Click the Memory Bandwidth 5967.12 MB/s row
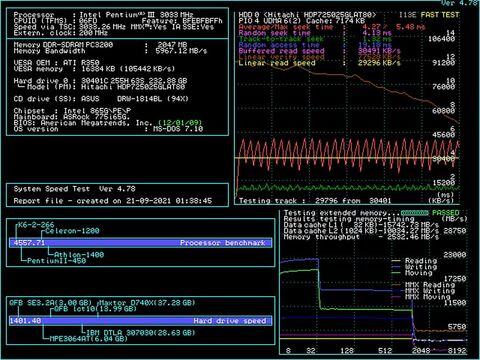Image resolution: width=480 pixels, height=360 pixels. pos(110,51)
